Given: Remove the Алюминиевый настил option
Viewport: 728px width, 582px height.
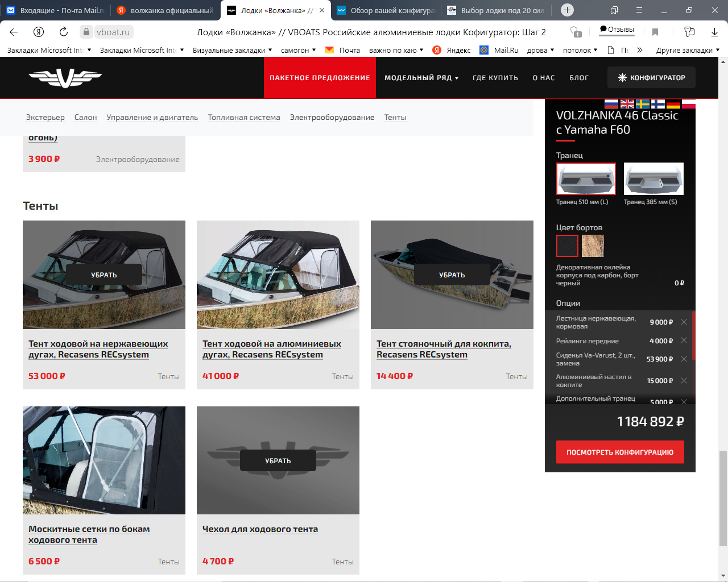Looking at the screenshot, I should pyautogui.click(x=684, y=381).
